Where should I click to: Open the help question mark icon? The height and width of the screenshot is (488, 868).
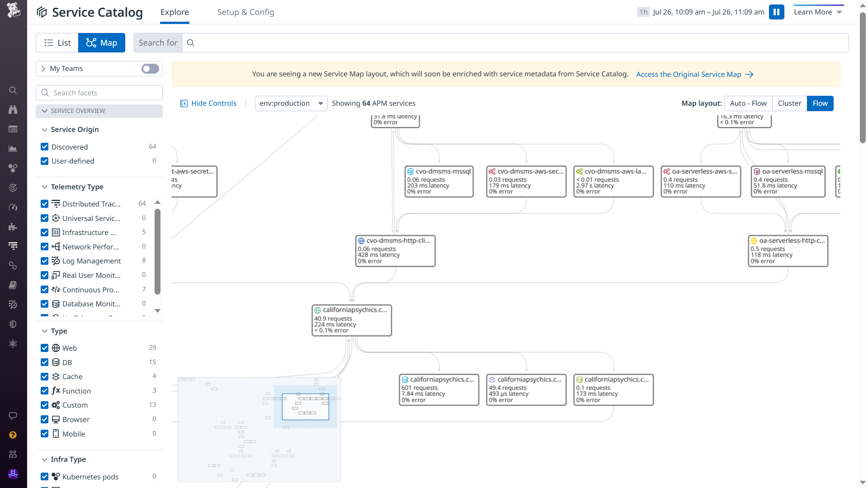(13, 435)
